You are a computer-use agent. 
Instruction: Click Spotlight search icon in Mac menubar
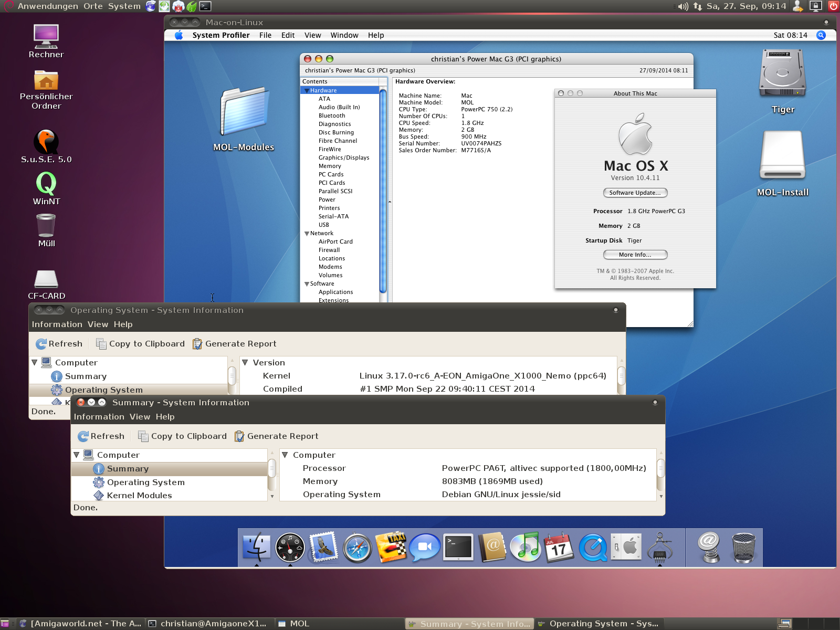(x=821, y=35)
